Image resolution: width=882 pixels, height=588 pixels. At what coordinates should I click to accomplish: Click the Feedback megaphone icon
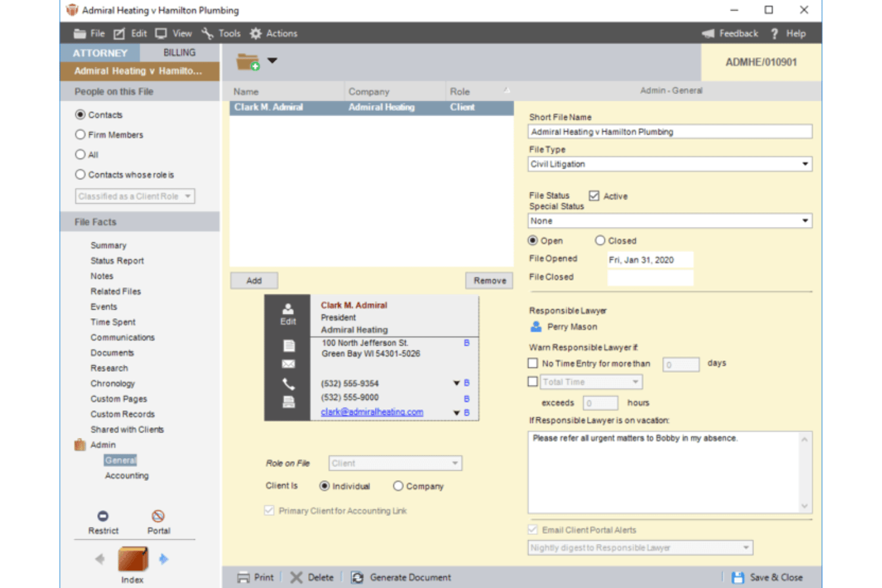pyautogui.click(x=708, y=33)
